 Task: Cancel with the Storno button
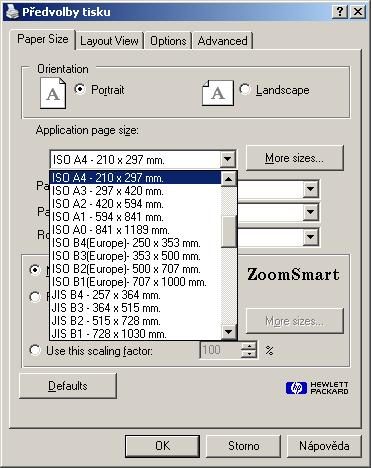point(243,446)
